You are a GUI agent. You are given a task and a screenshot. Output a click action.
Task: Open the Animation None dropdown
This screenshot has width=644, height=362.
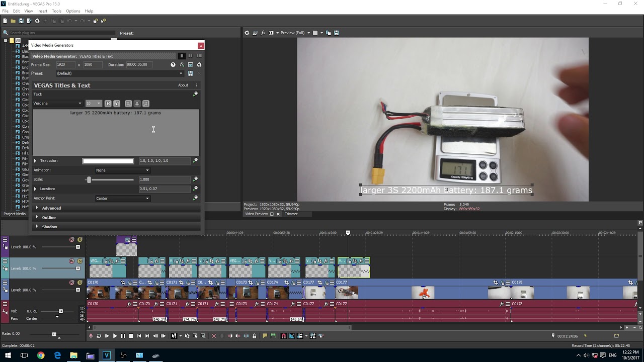122,170
